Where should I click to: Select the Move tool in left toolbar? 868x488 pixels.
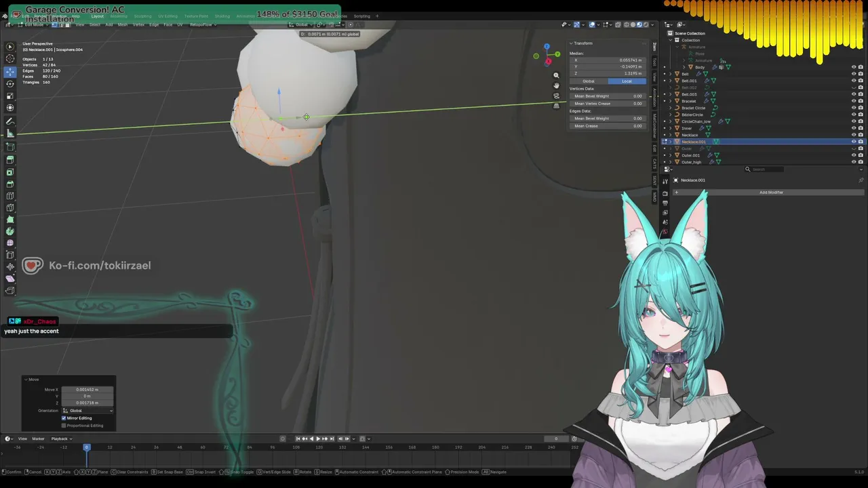(x=10, y=71)
